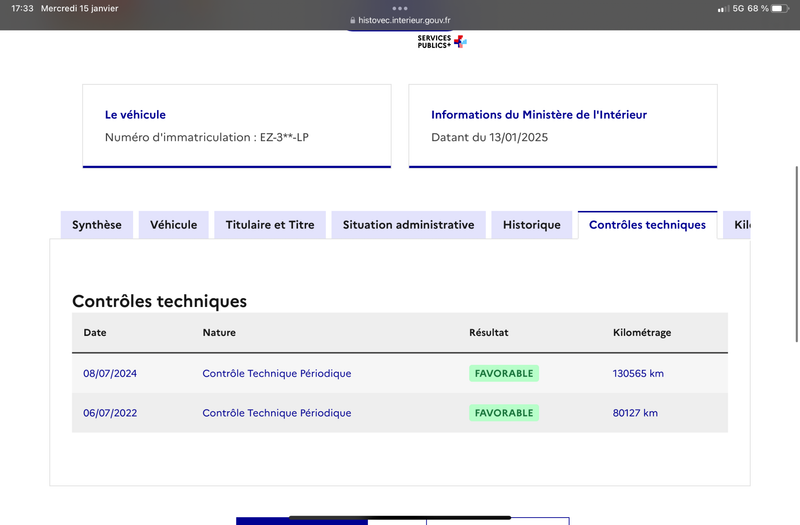Click the Services Publics+ logo
The height and width of the screenshot is (525, 800).
[x=442, y=41]
